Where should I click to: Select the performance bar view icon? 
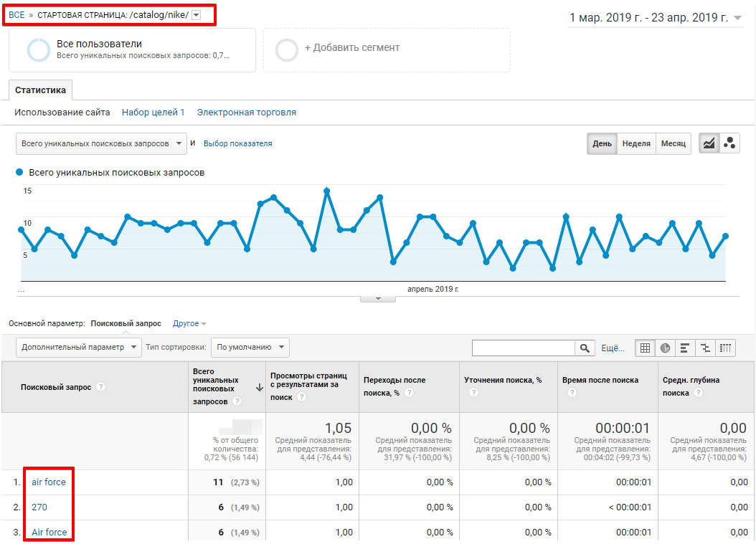point(685,348)
